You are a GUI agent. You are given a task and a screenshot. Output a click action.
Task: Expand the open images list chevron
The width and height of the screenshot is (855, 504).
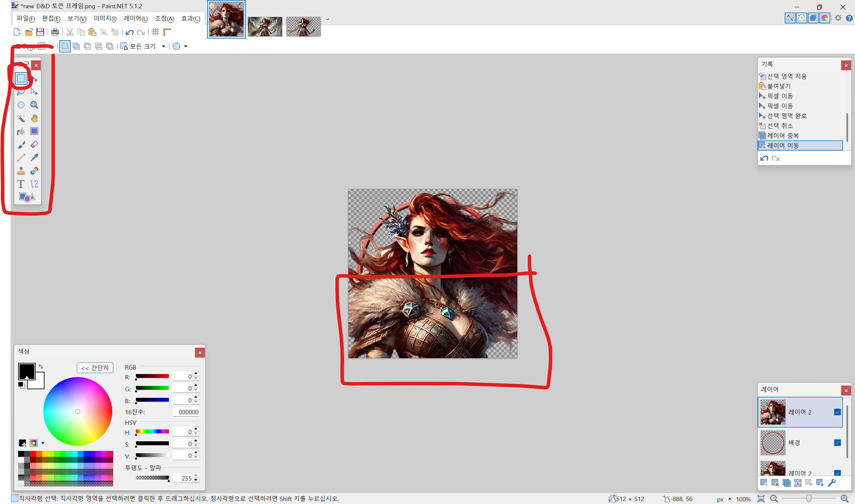(x=327, y=19)
